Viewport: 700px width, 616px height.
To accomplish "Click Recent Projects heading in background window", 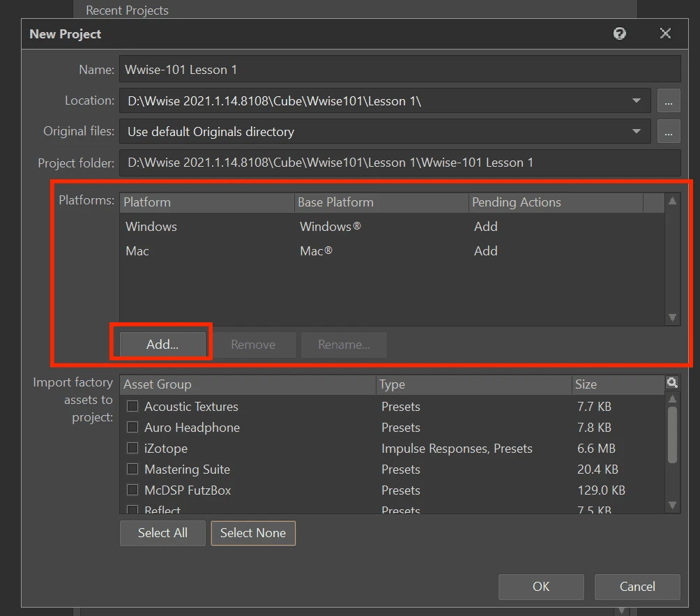I will [x=127, y=10].
